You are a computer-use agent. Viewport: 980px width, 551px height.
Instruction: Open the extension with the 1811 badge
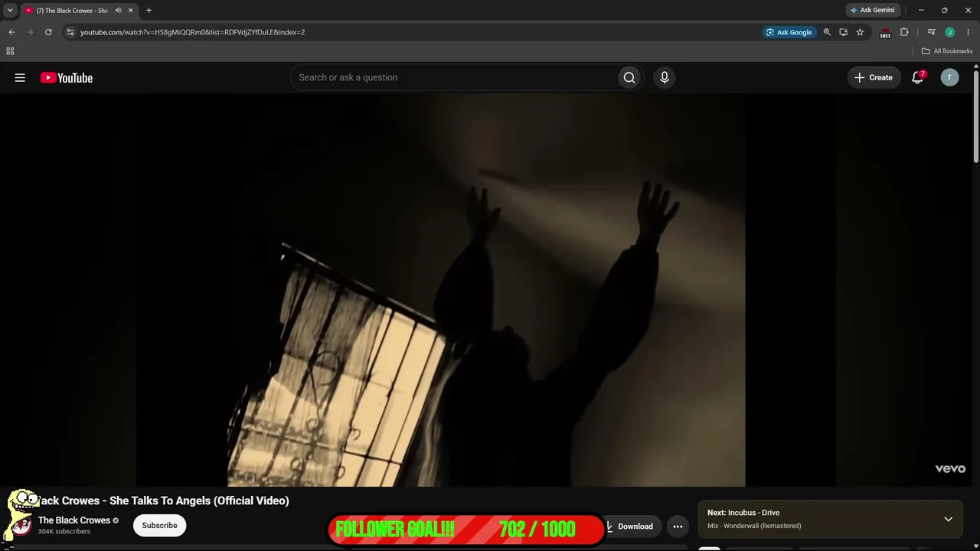(885, 33)
